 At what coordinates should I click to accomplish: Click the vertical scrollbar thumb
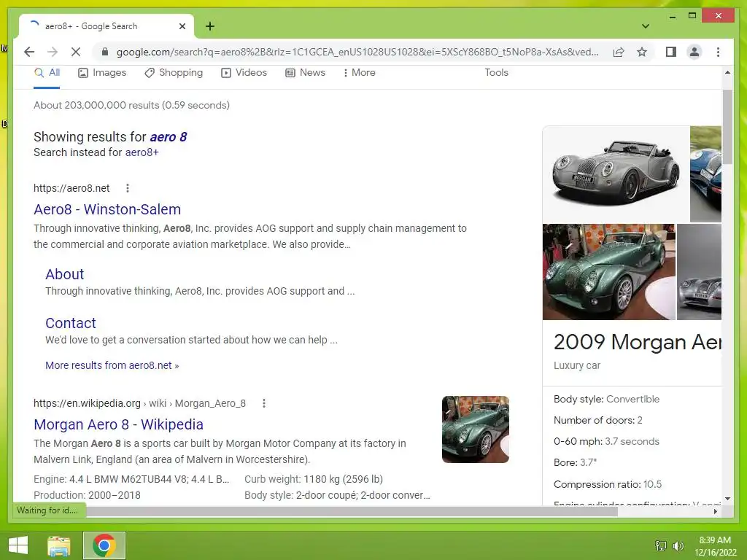[x=727, y=126]
